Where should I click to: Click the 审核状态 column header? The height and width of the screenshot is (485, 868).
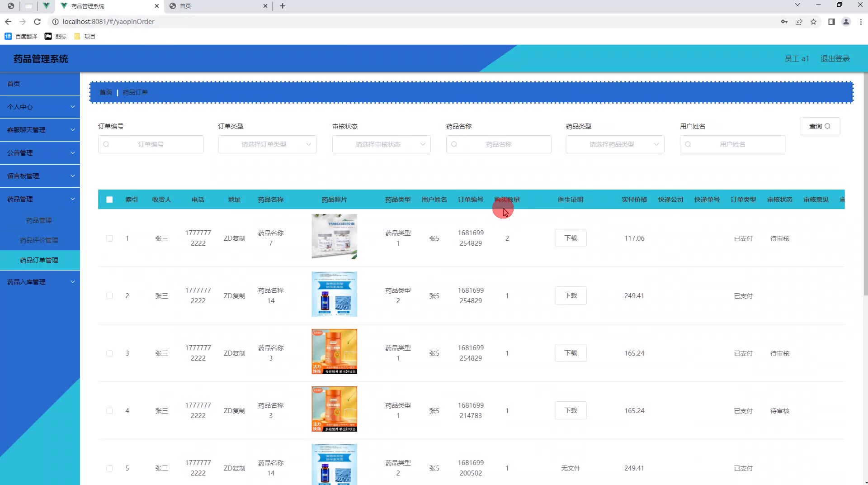point(779,200)
